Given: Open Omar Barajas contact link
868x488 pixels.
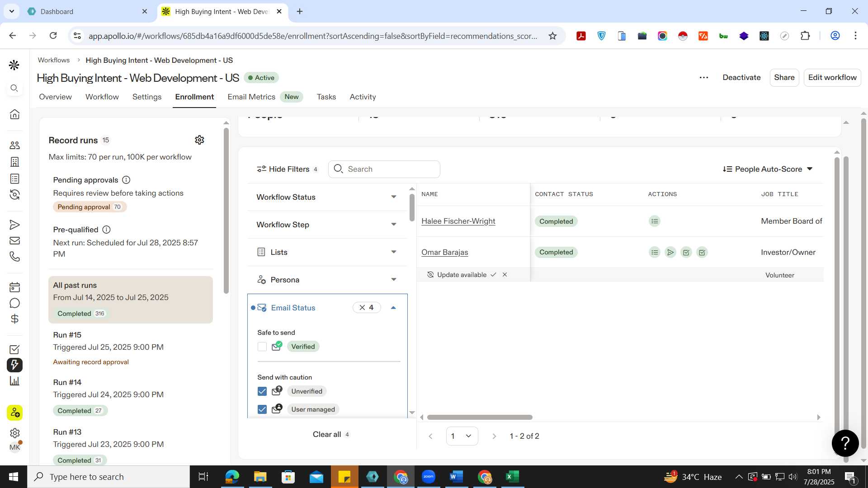Looking at the screenshot, I should [x=445, y=252].
